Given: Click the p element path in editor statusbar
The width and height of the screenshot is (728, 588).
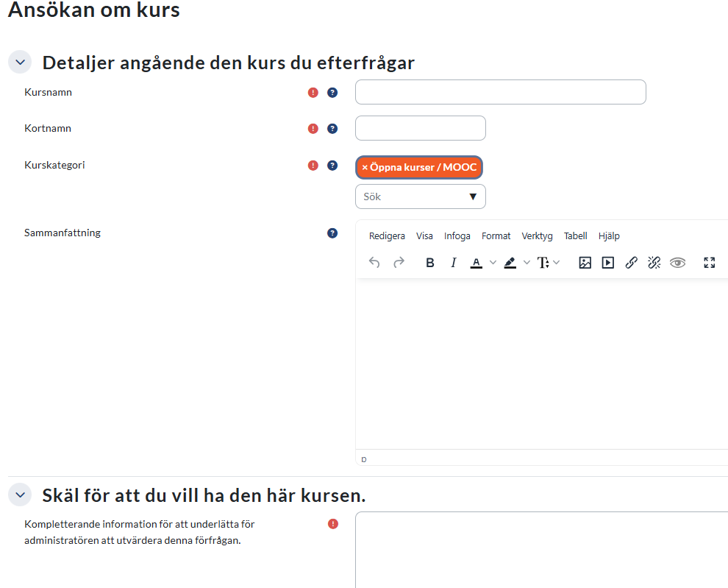Looking at the screenshot, I should 364,459.
